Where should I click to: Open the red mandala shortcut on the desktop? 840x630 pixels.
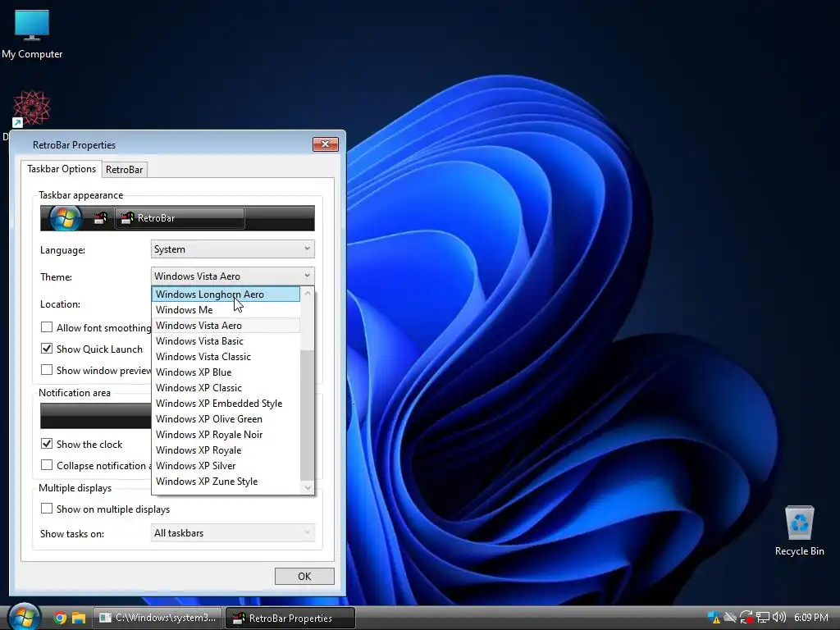31,109
